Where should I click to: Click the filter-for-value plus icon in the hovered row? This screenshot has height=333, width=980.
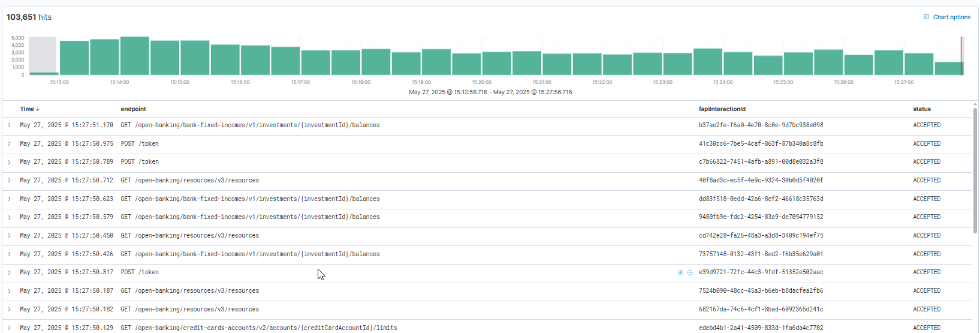[x=680, y=272]
